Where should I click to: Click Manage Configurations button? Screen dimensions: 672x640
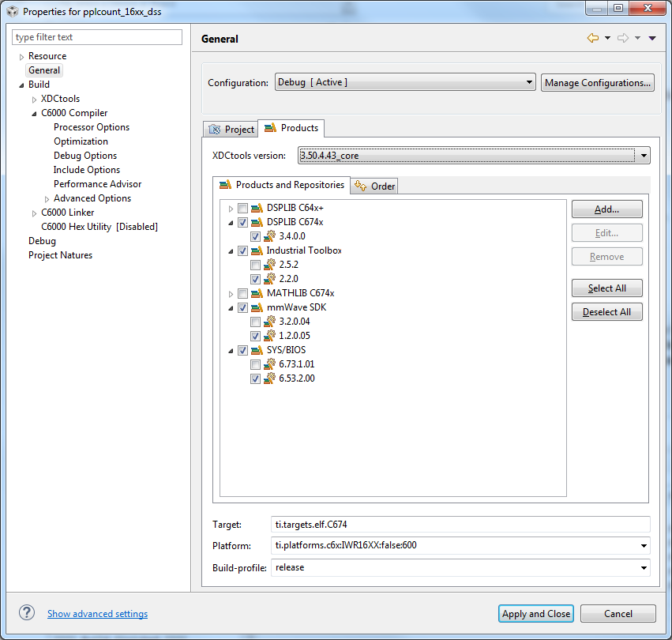[x=598, y=82]
